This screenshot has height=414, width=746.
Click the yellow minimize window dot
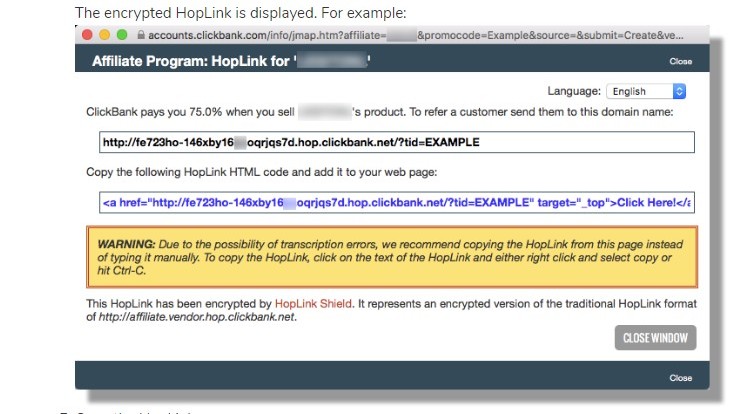[x=105, y=35]
